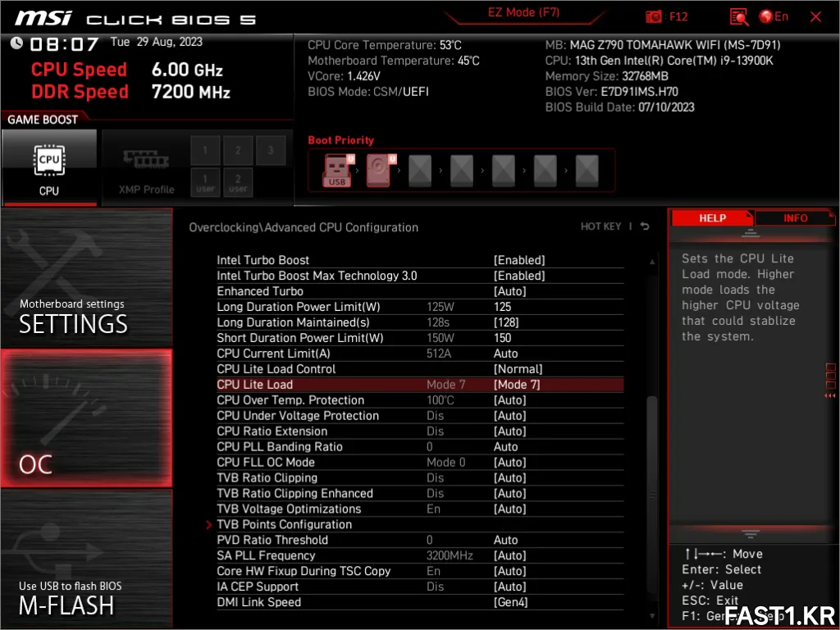
Task: Select SA PLL Frequency row
Action: 419,555
